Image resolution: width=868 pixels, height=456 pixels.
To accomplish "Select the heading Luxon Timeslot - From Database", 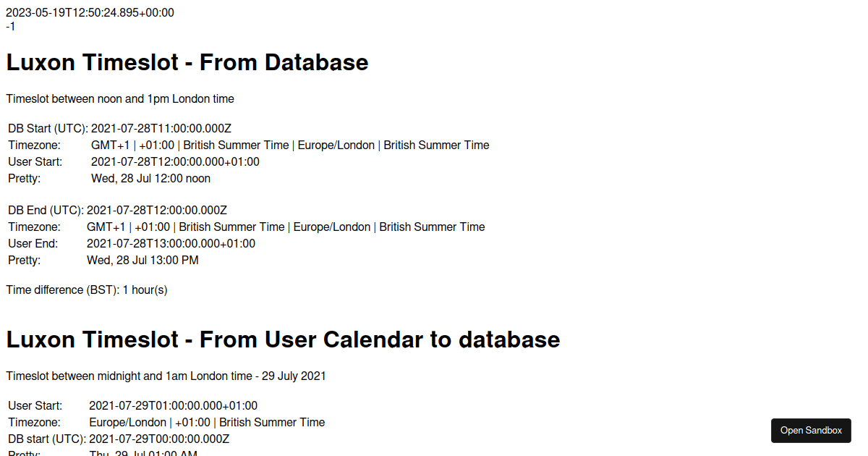I will tap(187, 62).
